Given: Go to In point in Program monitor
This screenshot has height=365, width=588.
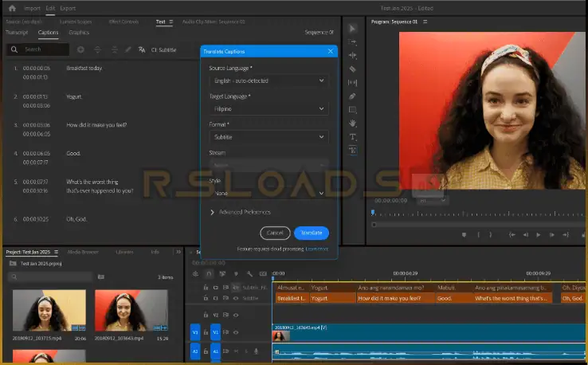Looking at the screenshot, I should [x=512, y=235].
